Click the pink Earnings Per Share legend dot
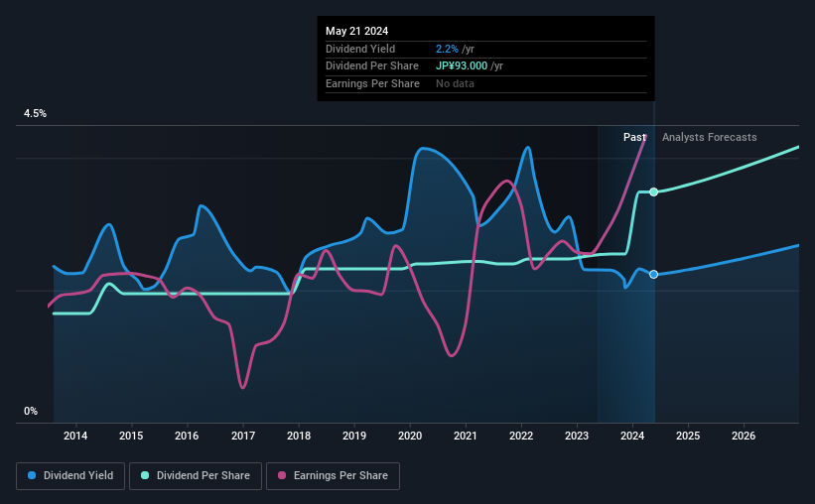 [x=282, y=475]
